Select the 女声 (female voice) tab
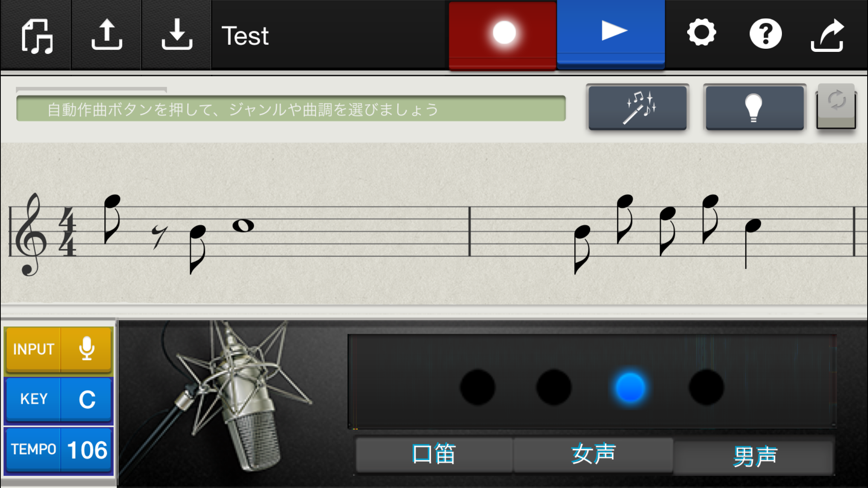 [x=593, y=454]
